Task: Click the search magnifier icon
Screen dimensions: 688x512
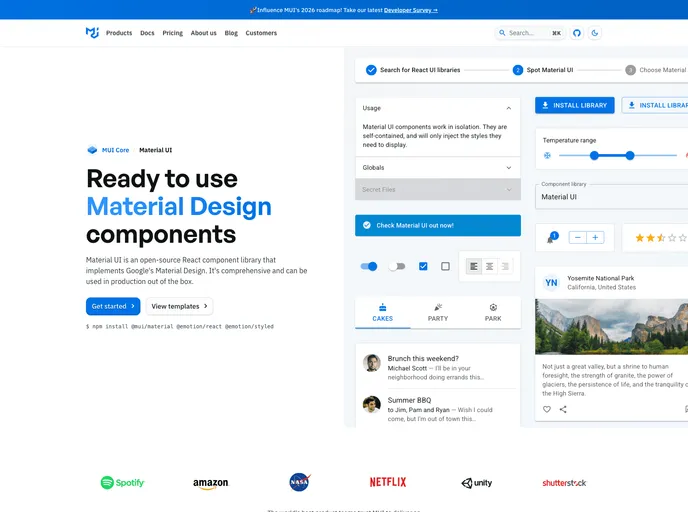Action: pyautogui.click(x=502, y=33)
